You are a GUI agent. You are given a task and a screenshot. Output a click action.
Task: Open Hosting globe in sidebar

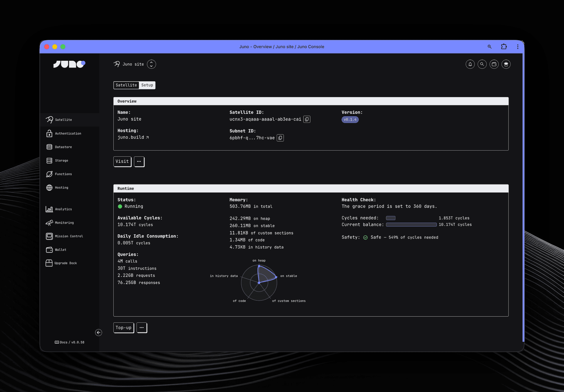pyautogui.click(x=49, y=187)
